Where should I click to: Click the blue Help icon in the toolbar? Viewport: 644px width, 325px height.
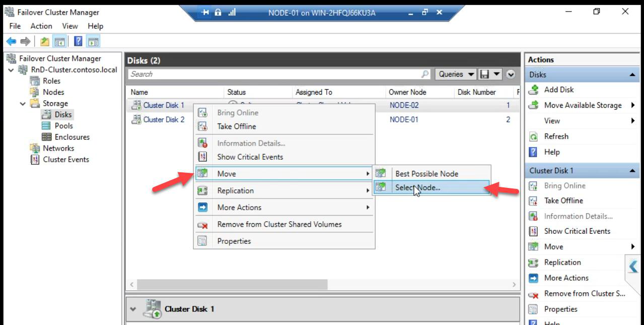[78, 42]
